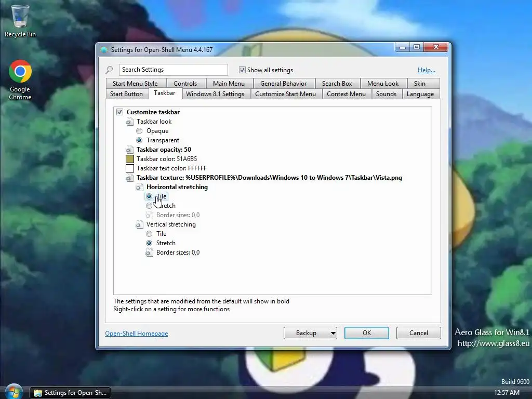Select the Opaque taskbar look
The width and height of the screenshot is (532, 399).
point(139,131)
